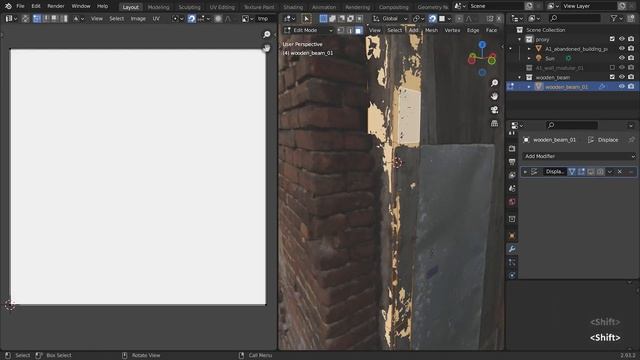Switch to the UV Editing workspace tab
Image resolution: width=640 pixels, height=360 pixels.
coord(222,7)
